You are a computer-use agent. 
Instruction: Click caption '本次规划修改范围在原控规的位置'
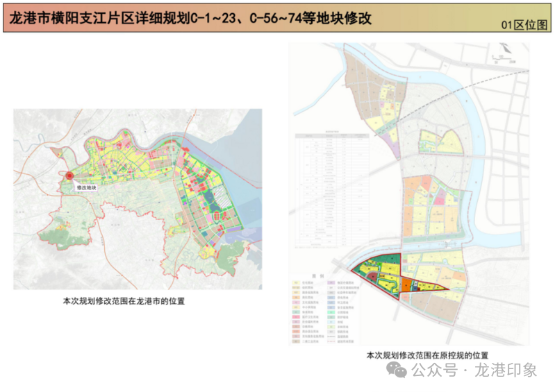coord(427,355)
